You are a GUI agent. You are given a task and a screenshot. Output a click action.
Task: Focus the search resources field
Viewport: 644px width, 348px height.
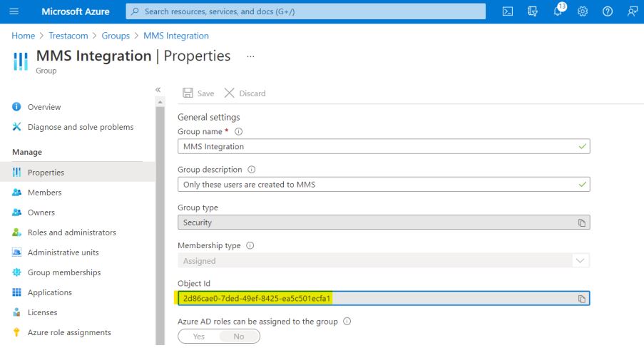(x=305, y=11)
